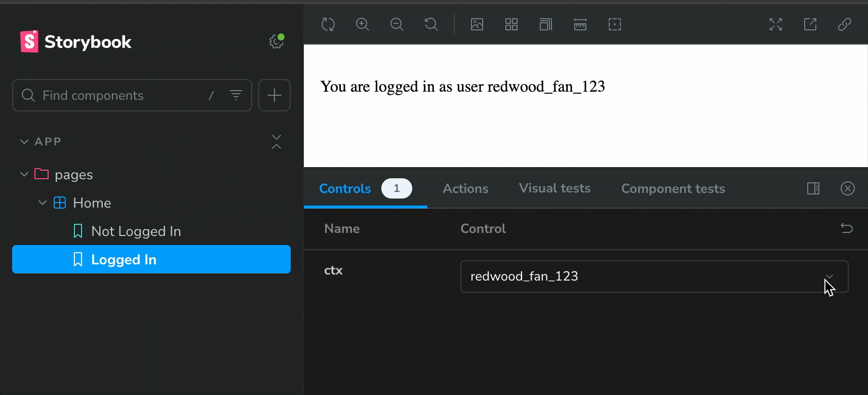Click the Find components search field
The height and width of the screenshot is (395, 868).
122,95
